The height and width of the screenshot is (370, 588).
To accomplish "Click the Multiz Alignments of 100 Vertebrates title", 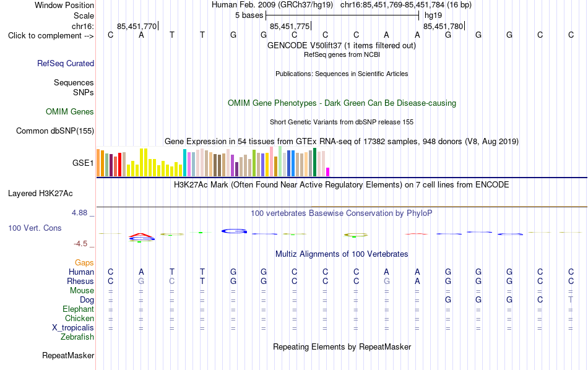I will click(342, 254).
